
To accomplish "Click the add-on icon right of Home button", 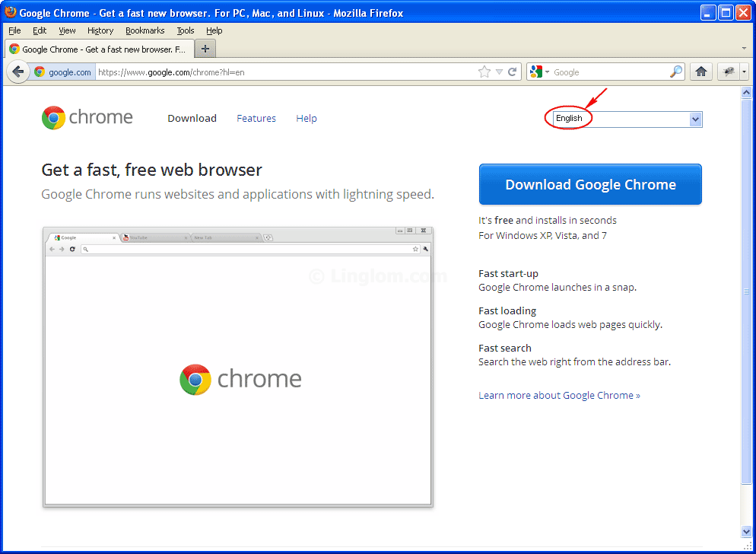I will coord(728,72).
